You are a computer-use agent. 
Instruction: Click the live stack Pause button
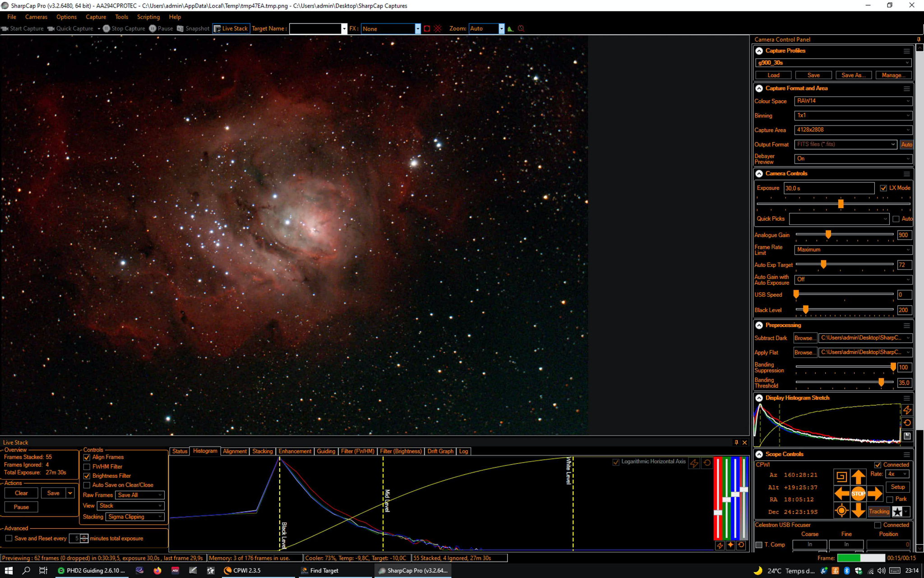pos(21,507)
